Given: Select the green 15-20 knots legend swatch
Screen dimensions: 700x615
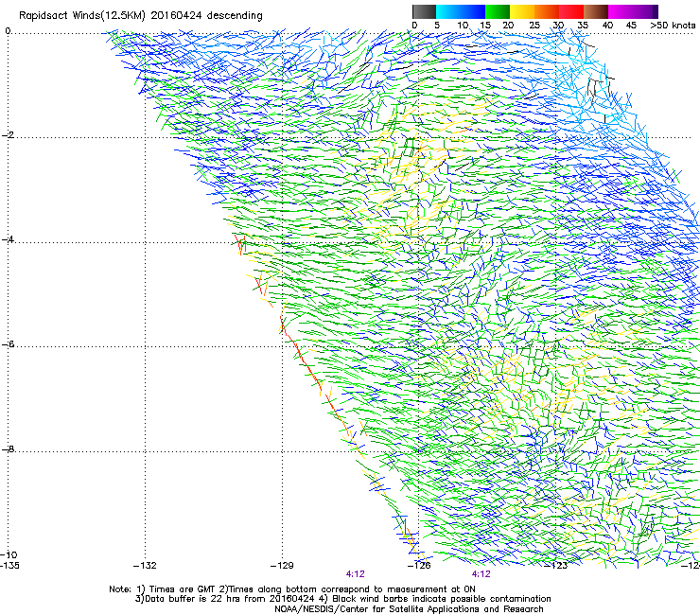Looking at the screenshot, I should point(498,11).
